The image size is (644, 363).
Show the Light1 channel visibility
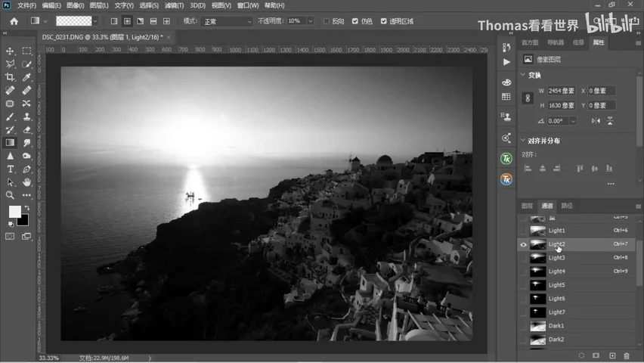tap(523, 231)
